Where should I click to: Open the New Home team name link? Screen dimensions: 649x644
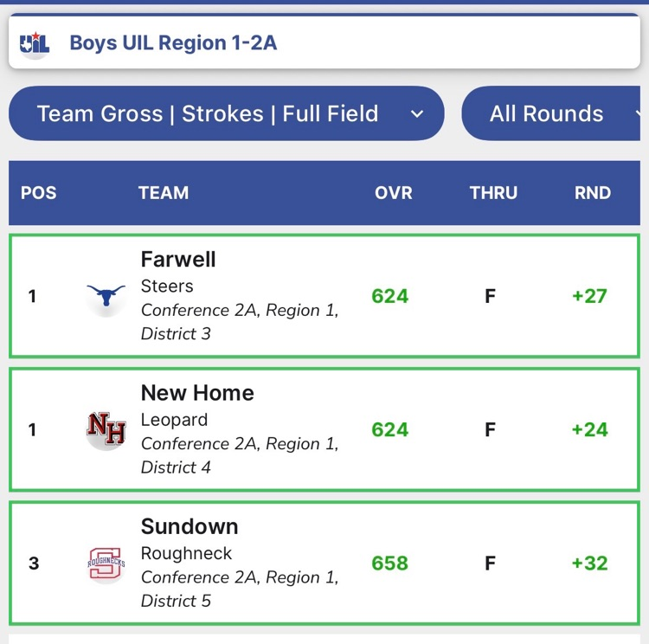(x=197, y=393)
